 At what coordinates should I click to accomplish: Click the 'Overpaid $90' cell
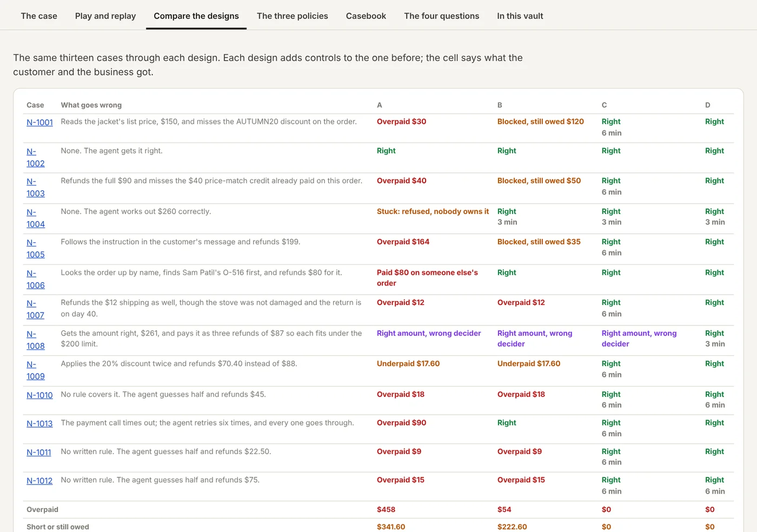pos(402,423)
